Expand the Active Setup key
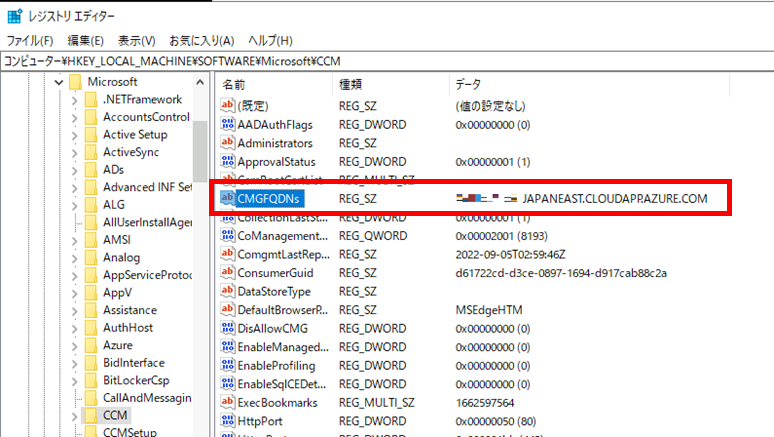The height and width of the screenshot is (437, 774). pyautogui.click(x=75, y=135)
